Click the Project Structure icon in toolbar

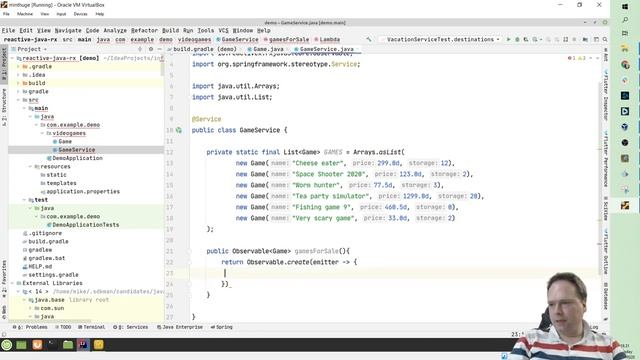(x=585, y=40)
